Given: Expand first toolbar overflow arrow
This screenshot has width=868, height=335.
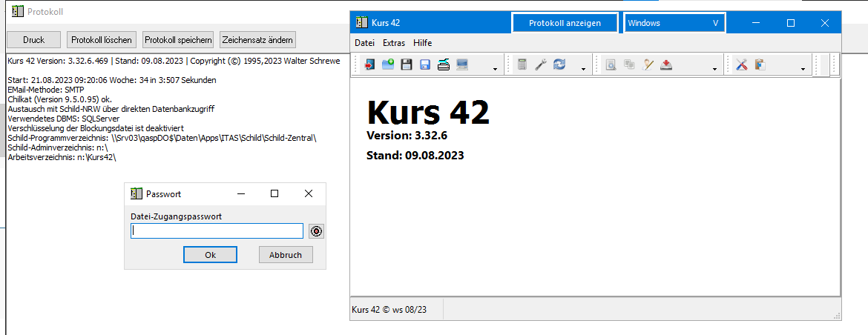Looking at the screenshot, I should click(x=495, y=70).
